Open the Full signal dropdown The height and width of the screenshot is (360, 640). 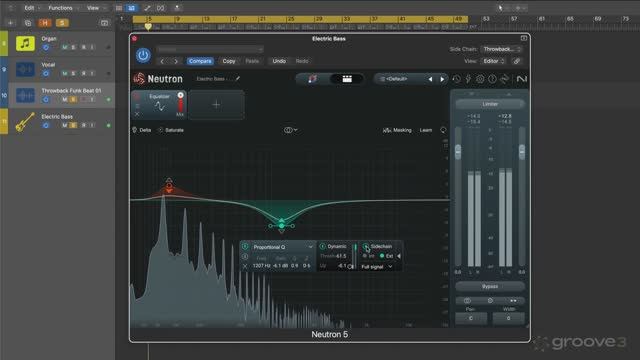[x=377, y=267]
